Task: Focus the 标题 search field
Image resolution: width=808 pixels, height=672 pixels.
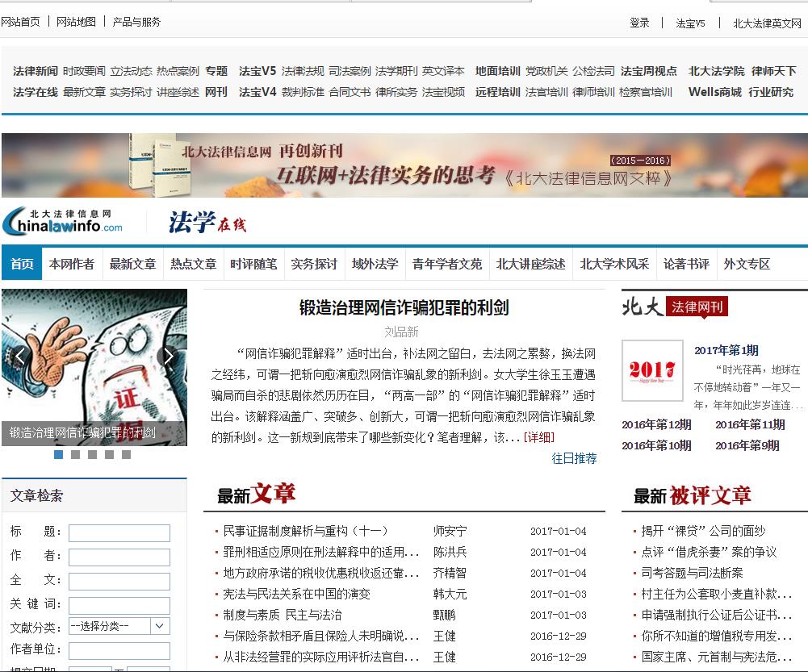Action: 119,533
